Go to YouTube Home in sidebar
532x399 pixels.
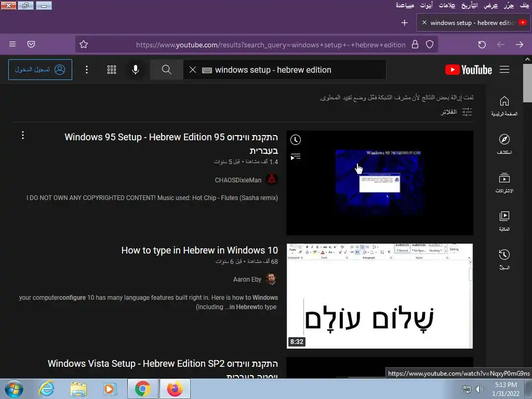[x=504, y=106]
